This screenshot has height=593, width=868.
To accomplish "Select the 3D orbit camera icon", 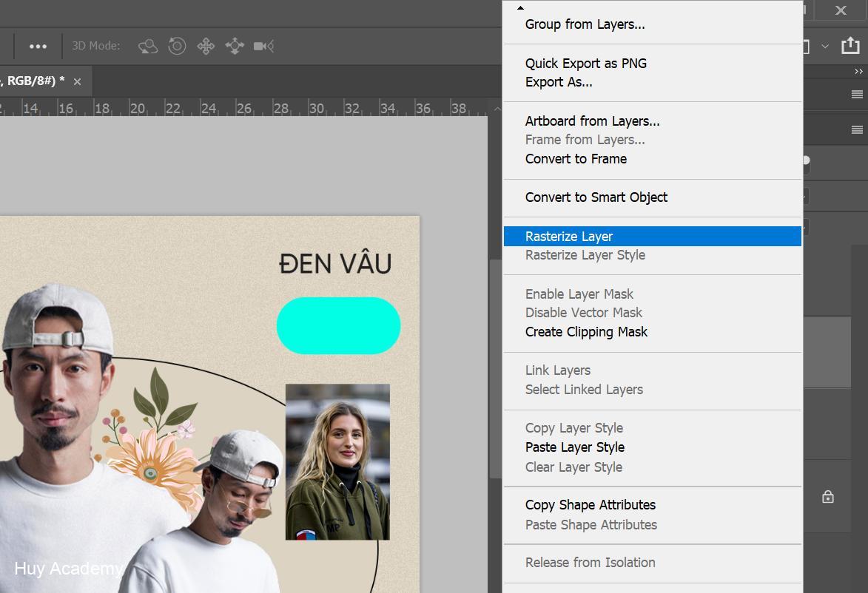I will click(148, 47).
